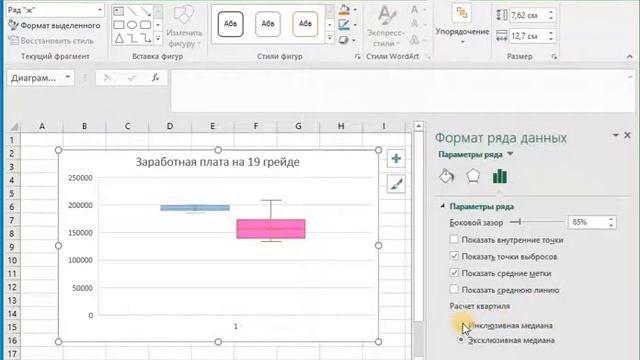Viewport: 640px width, 360px height.
Task: Select the arrow line shape
Action: (146, 11)
